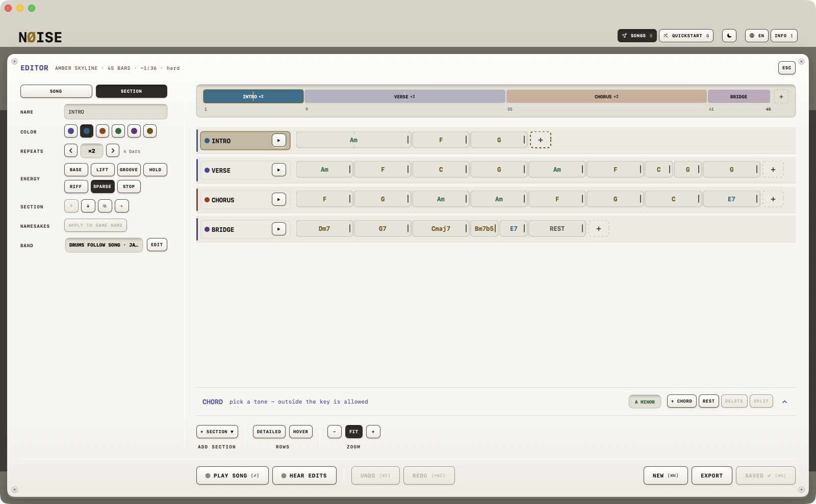Play the INTRO section preview
816x504 pixels.
(x=279, y=140)
